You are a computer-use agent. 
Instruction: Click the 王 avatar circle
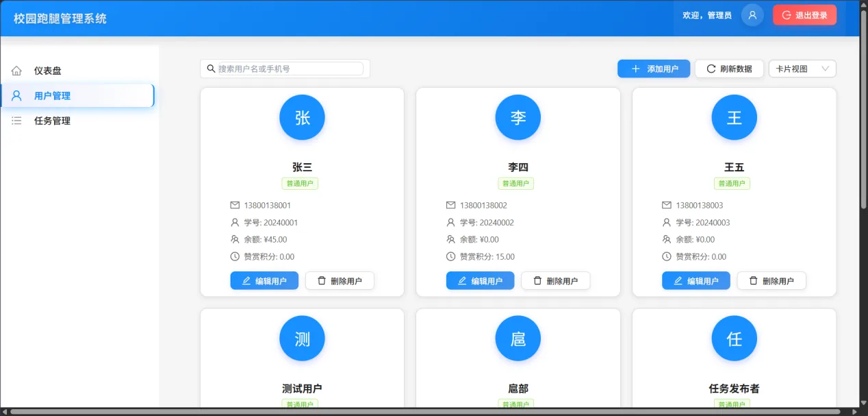[735, 117]
